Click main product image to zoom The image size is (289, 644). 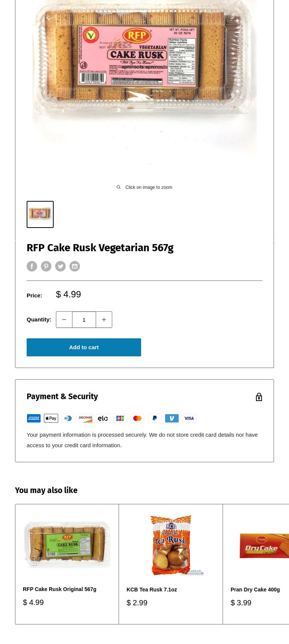pyautogui.click(x=144, y=83)
